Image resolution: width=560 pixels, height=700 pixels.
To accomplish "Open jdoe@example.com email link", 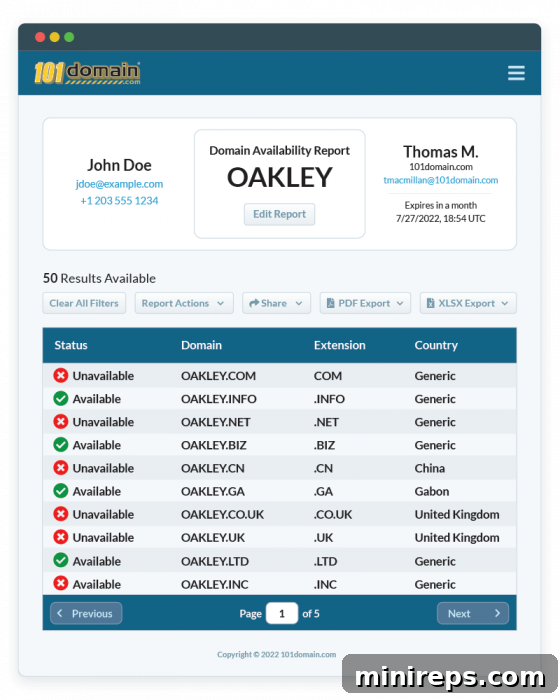I will pyautogui.click(x=119, y=184).
